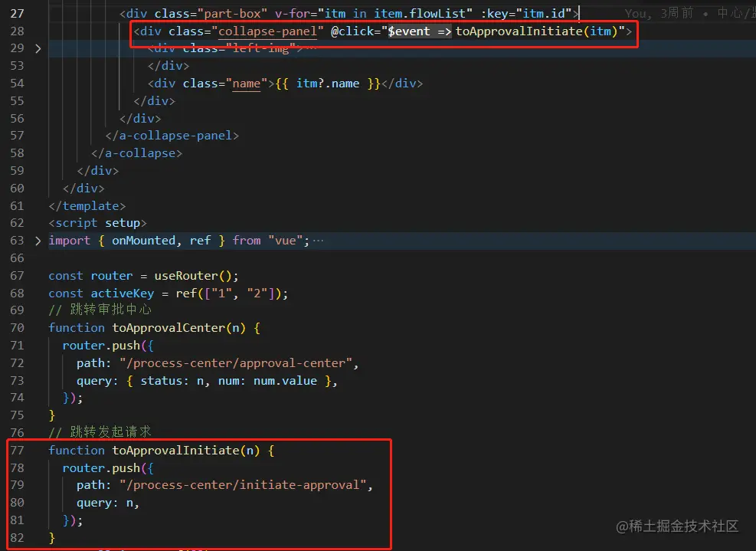This screenshot has width=756, height=551.
Task: Click line number 70 in the gutter
Action: [x=17, y=328]
